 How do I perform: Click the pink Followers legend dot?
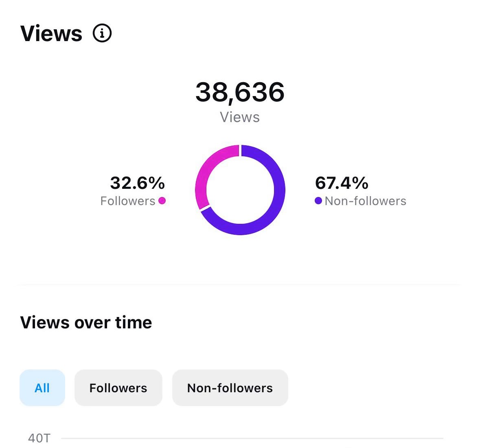[162, 201]
